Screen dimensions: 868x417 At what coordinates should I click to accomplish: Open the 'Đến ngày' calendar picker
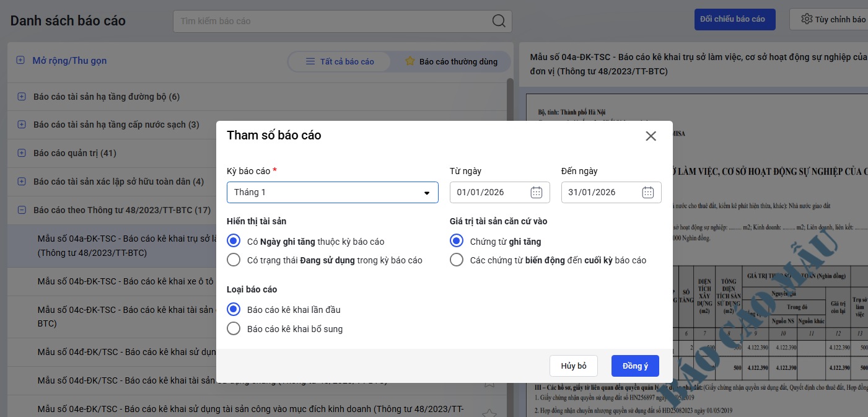(x=648, y=192)
